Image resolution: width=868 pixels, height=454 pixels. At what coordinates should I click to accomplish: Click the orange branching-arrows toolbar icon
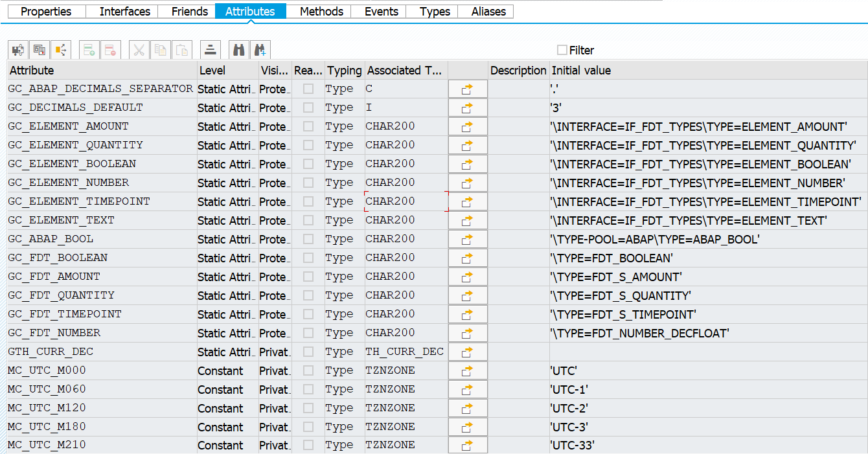point(61,50)
